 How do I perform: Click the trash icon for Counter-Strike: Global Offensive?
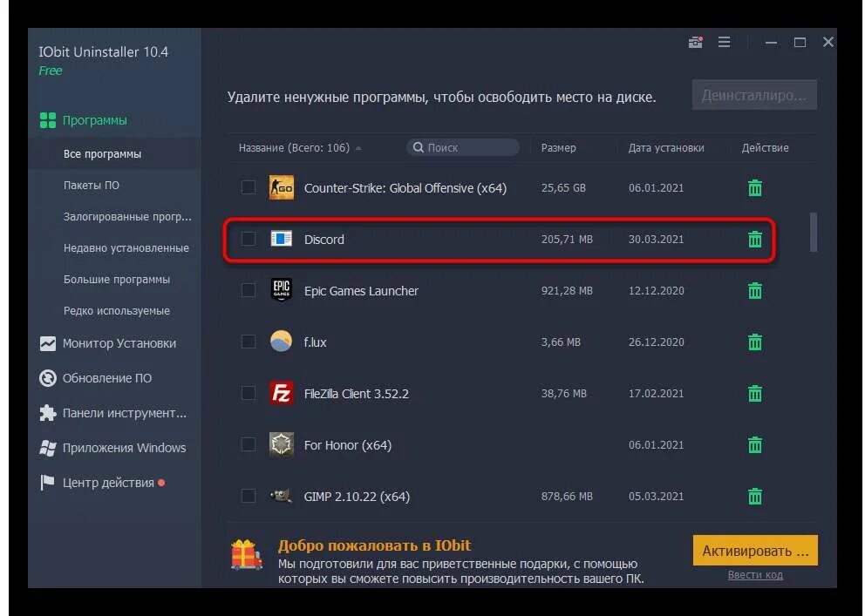coord(754,188)
